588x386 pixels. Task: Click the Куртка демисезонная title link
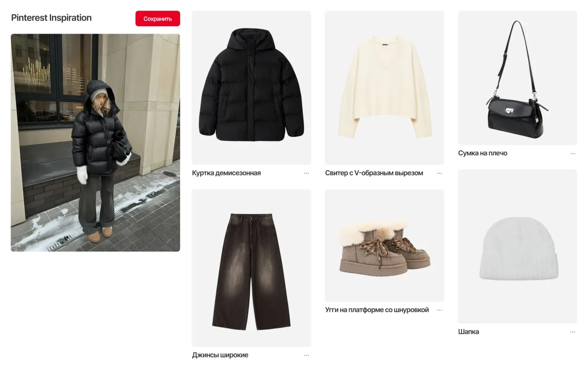pos(226,173)
